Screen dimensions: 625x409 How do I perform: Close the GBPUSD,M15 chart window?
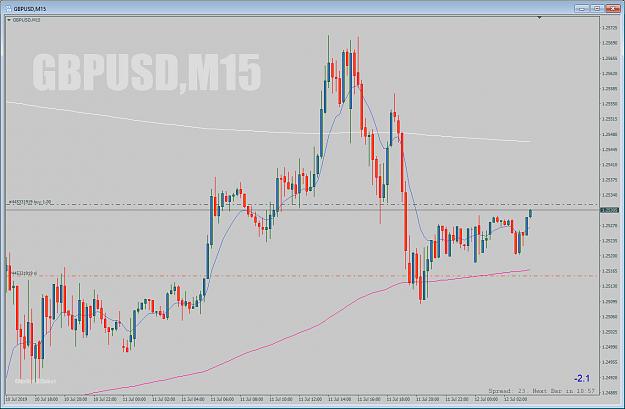click(x=613, y=8)
